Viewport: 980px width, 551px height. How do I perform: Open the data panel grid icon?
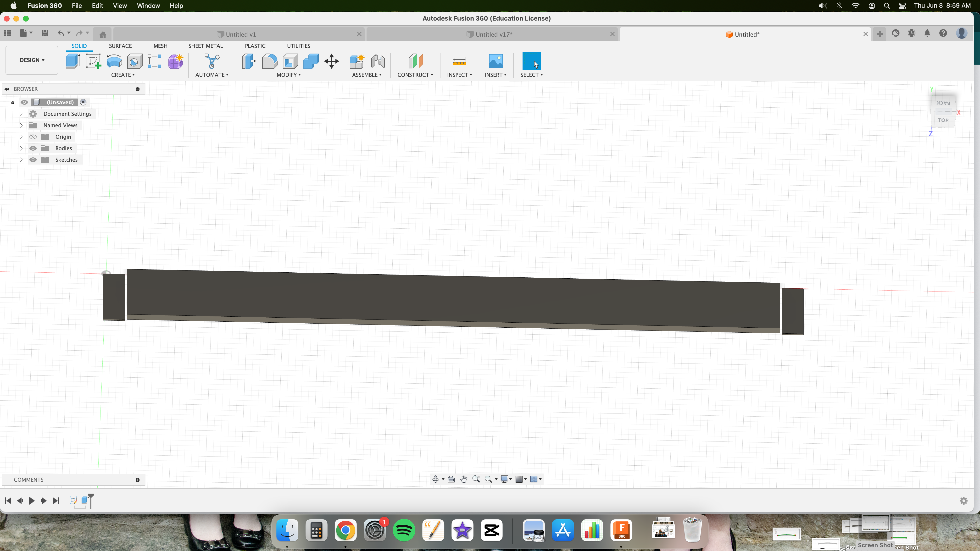[x=8, y=33]
